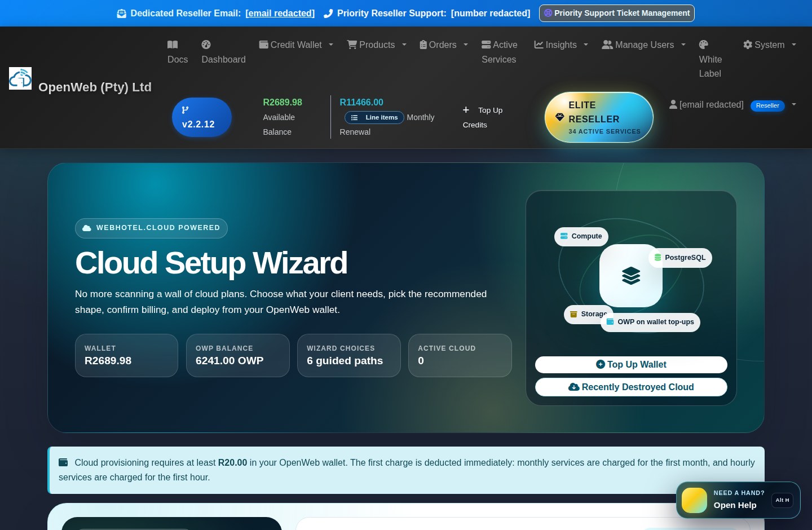Click the Wizard Choices 6 guided paths card
The image size is (812, 530).
pos(348,355)
